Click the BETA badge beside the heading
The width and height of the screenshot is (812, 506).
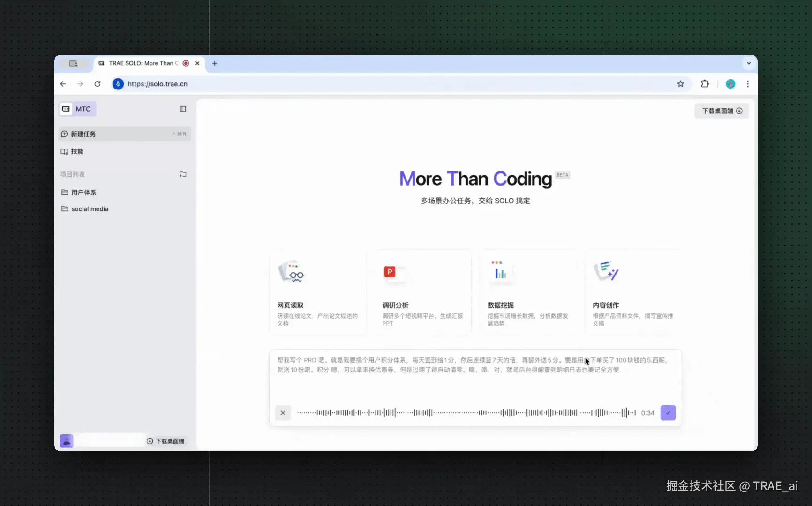[x=563, y=175]
